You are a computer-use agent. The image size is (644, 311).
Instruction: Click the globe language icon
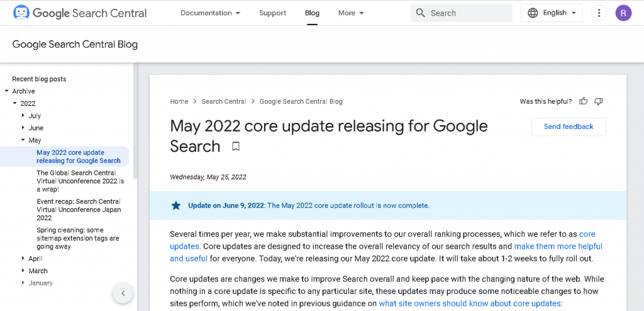533,13
